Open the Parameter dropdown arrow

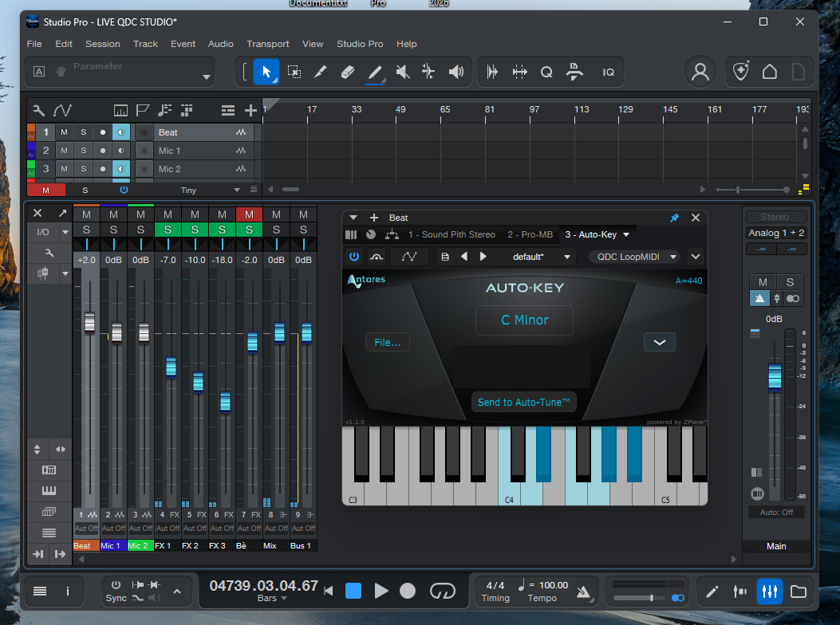click(x=207, y=77)
